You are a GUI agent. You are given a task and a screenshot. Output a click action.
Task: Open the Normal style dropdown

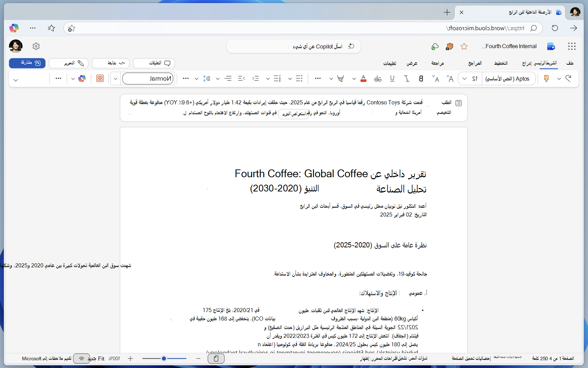149,79
